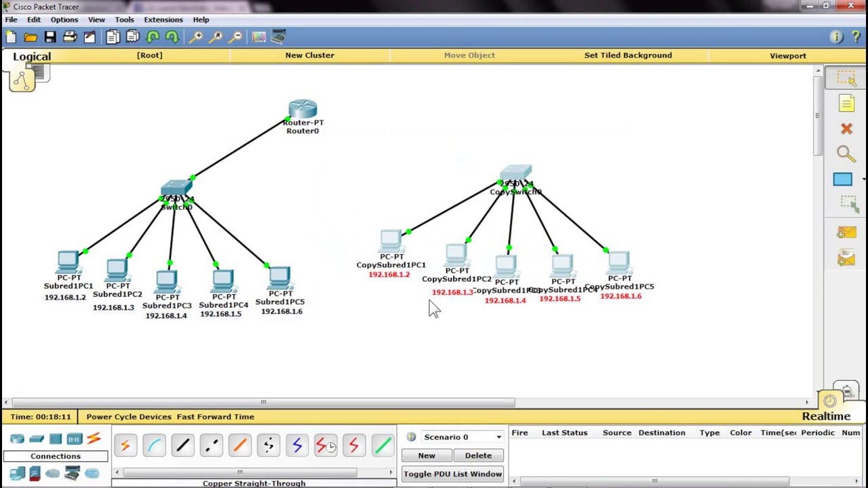Open the View menu
Screen dimensions: 868x488
96,20
